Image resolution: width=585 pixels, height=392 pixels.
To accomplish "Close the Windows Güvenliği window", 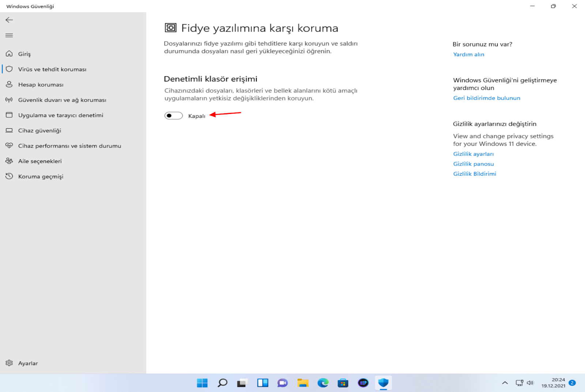I will click(x=574, y=6).
